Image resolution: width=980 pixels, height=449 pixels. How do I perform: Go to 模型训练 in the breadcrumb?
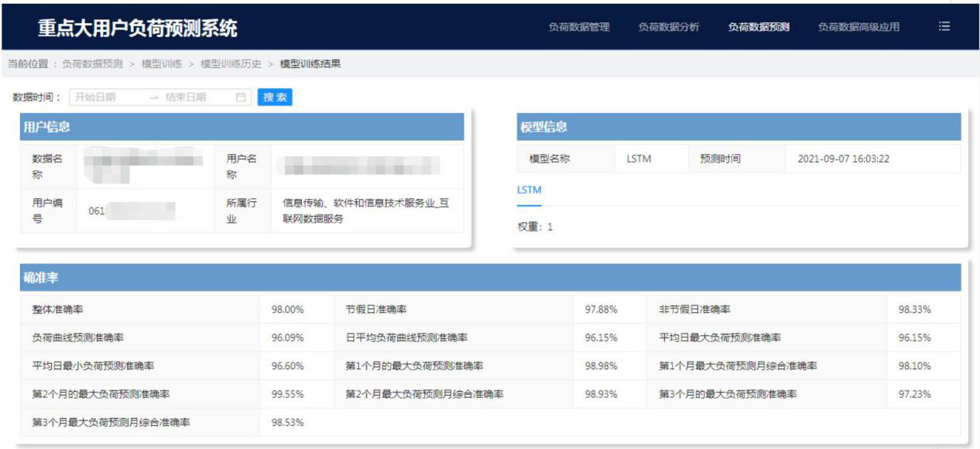coord(162,63)
